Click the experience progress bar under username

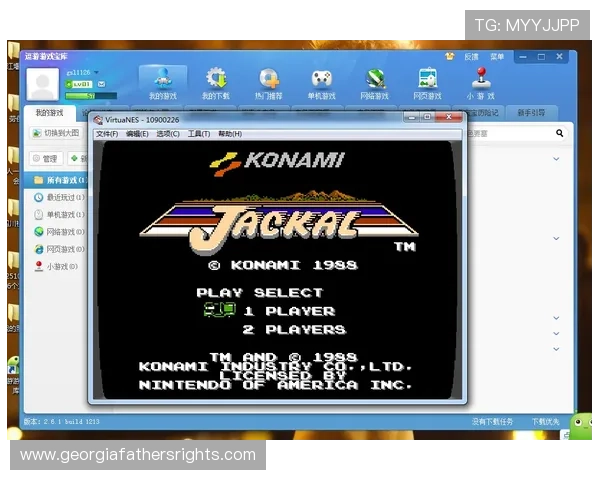pos(91,96)
